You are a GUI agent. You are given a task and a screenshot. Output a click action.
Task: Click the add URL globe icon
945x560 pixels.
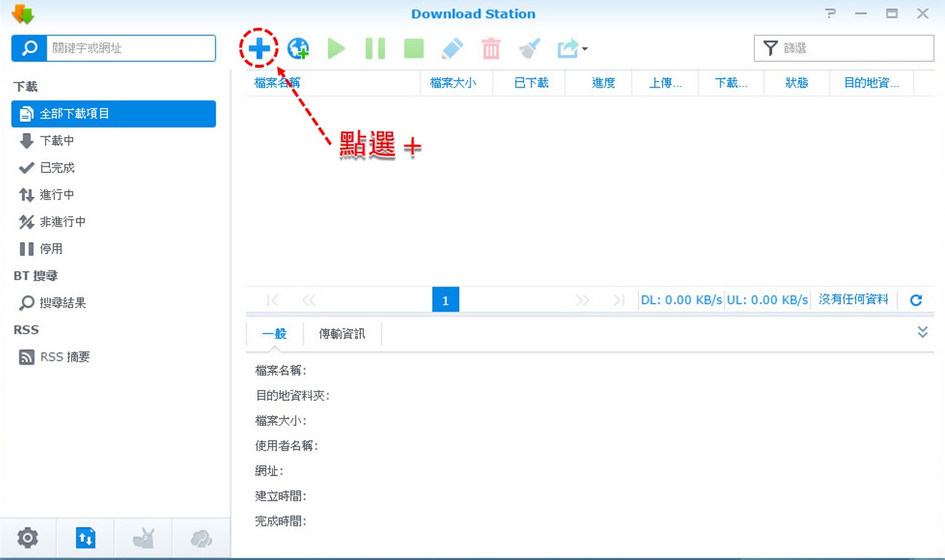click(x=298, y=49)
